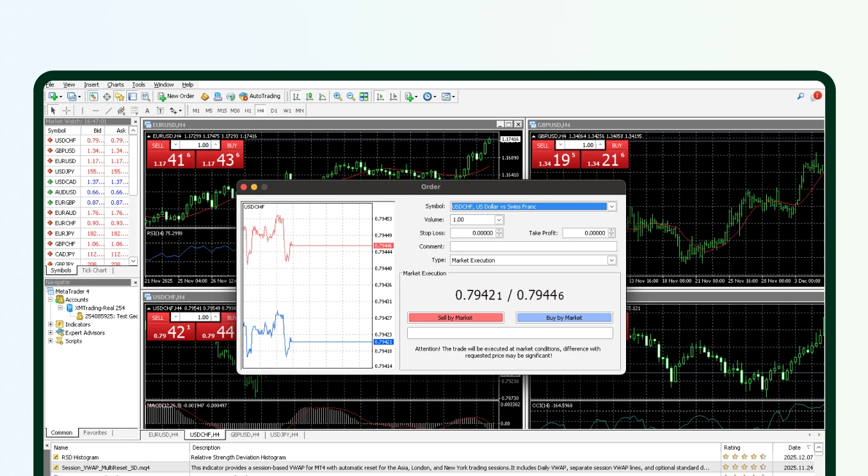The height and width of the screenshot is (476, 868).
Task: Select the Draw Text label tool
Action: pyautogui.click(x=159, y=110)
